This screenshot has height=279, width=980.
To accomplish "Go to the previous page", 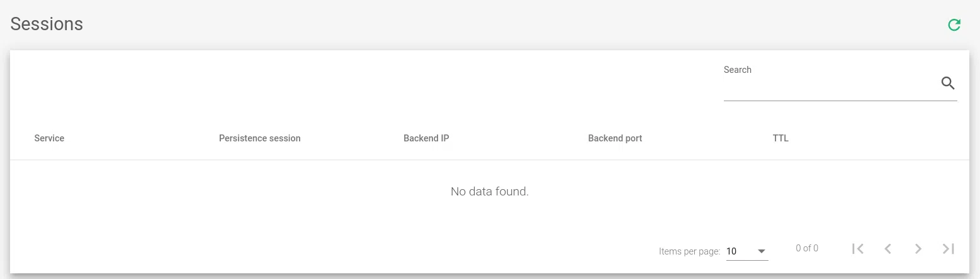I will point(887,249).
